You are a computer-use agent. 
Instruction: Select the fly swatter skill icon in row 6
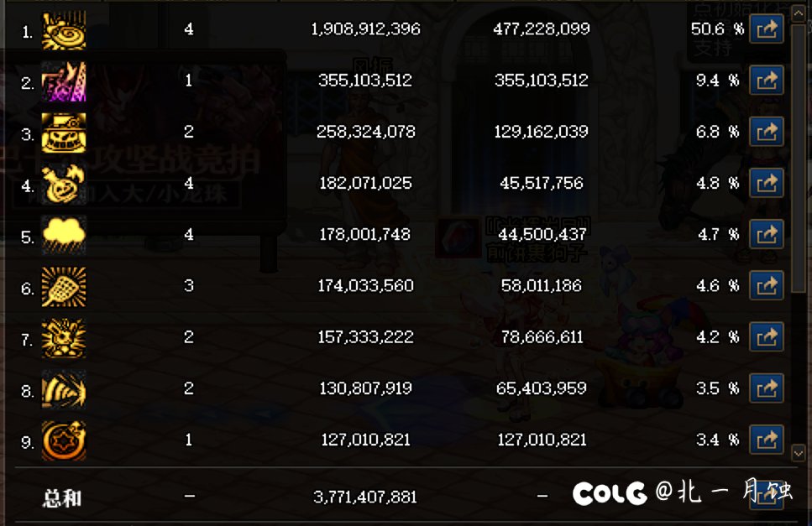click(x=64, y=287)
